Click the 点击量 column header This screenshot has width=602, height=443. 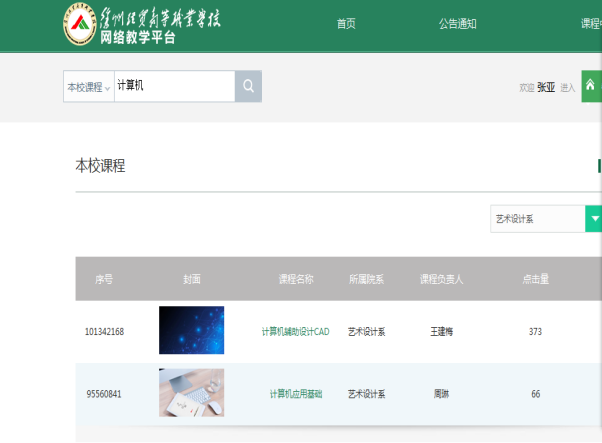(536, 279)
